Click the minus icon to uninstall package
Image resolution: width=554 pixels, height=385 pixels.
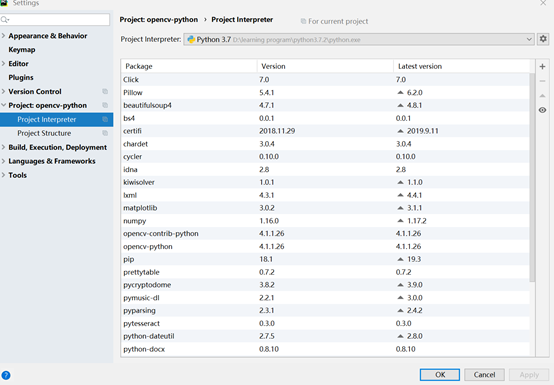pos(542,81)
